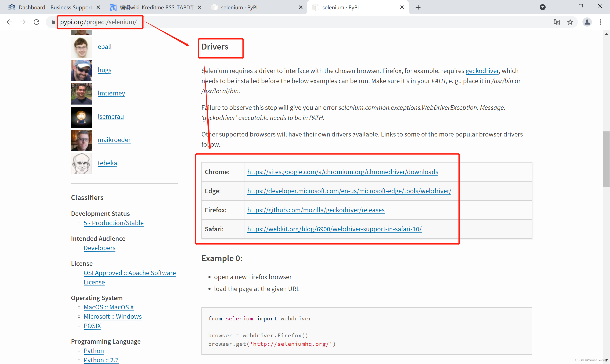The image size is (610, 364).
Task: Open the Chrome profile account icon
Action: 587,22
